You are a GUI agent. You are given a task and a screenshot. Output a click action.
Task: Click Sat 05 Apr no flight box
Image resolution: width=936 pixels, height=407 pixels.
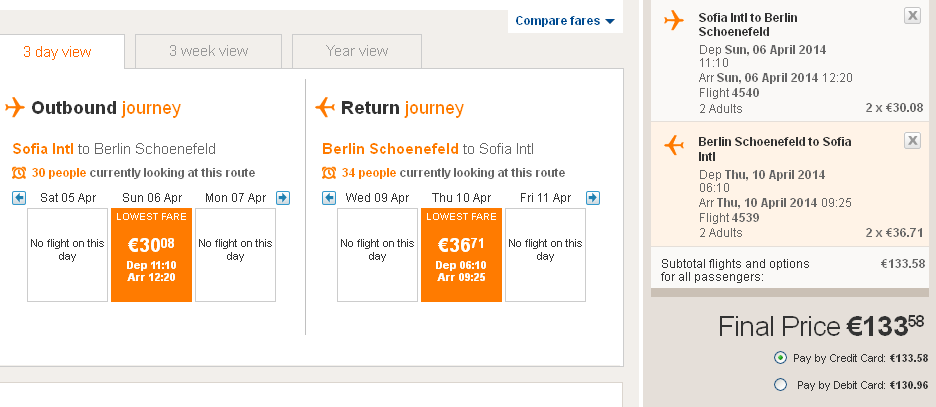coord(67,255)
